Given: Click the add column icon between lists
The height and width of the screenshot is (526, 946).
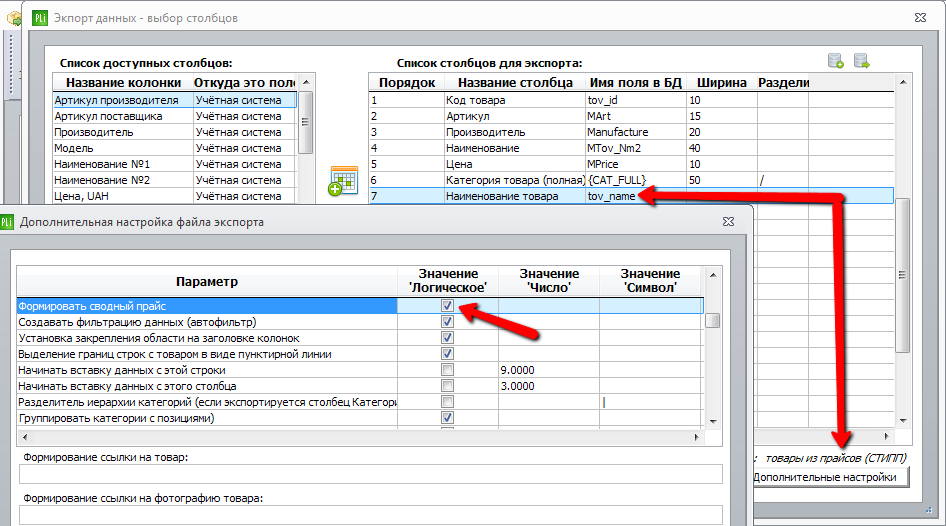Looking at the screenshot, I should click(343, 180).
